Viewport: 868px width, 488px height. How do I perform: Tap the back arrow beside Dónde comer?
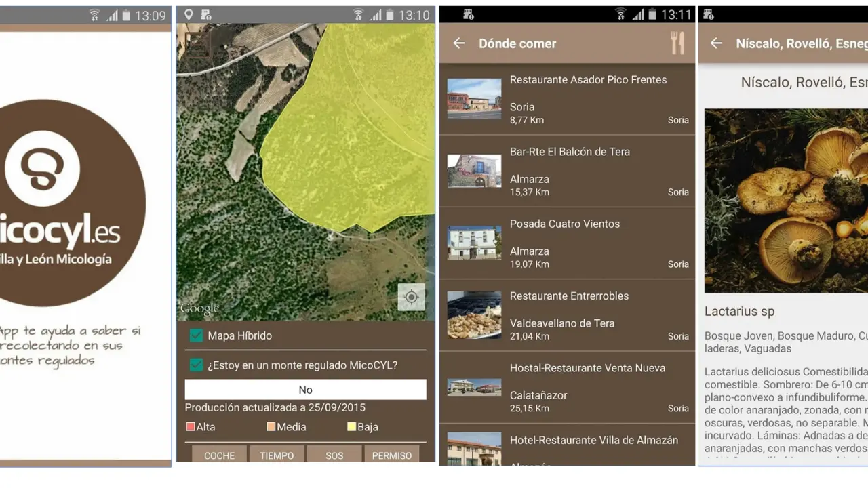[459, 43]
